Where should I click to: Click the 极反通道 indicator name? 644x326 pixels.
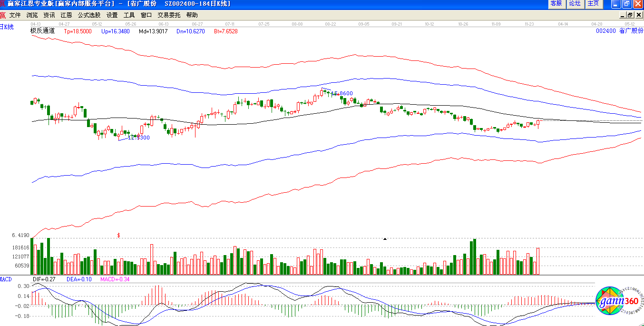(x=43, y=31)
